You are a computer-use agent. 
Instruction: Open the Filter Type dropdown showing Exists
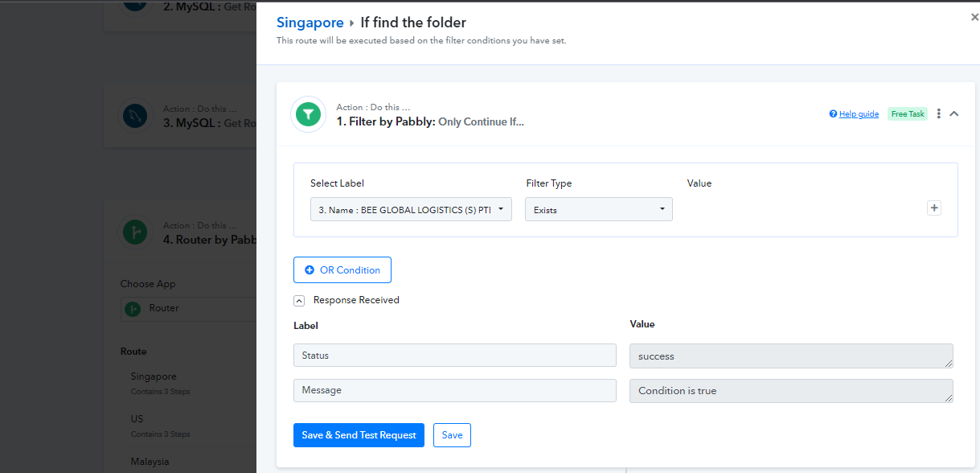(599, 209)
